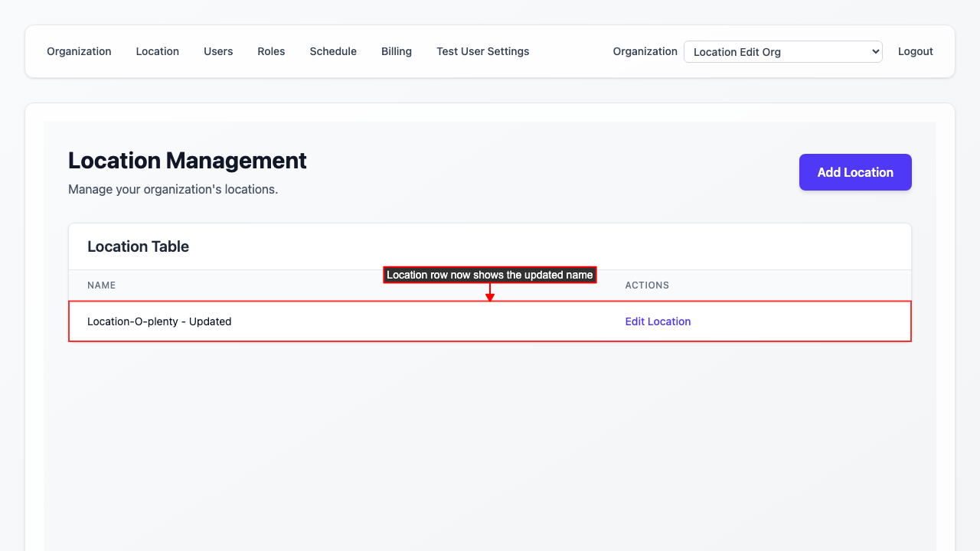Image resolution: width=980 pixels, height=551 pixels.
Task: Click the 'Manage your organization's locations' subtitle
Action: coord(173,189)
